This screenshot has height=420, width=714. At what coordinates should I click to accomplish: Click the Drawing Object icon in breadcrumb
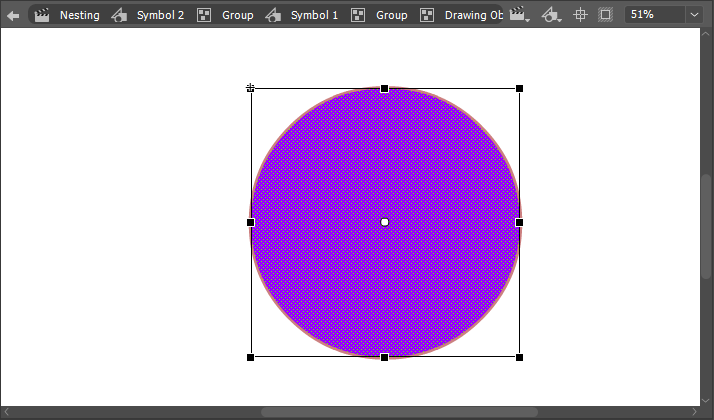click(x=427, y=15)
